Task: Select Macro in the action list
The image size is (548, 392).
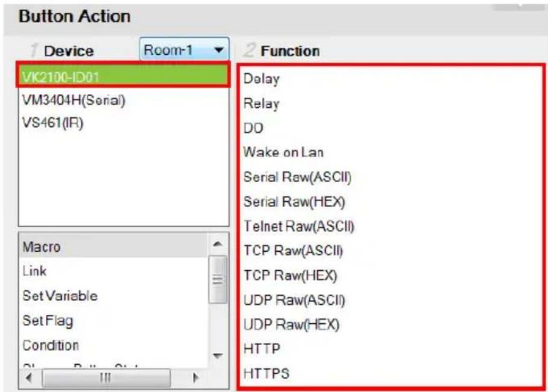Action: point(113,247)
